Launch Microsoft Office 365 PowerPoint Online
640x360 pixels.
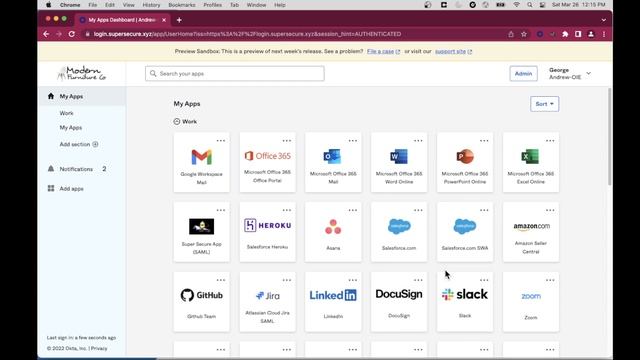[465, 162]
